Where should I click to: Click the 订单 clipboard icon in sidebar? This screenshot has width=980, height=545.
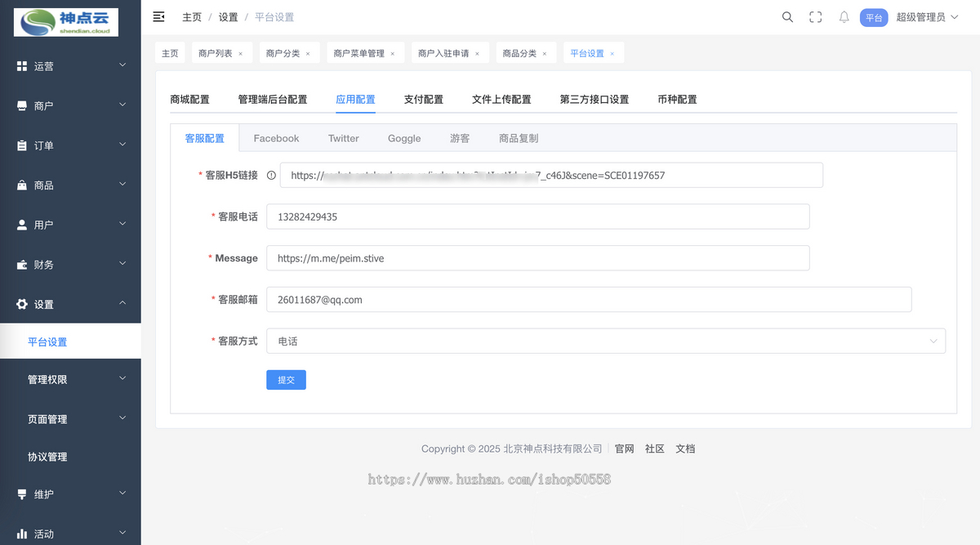coord(22,145)
